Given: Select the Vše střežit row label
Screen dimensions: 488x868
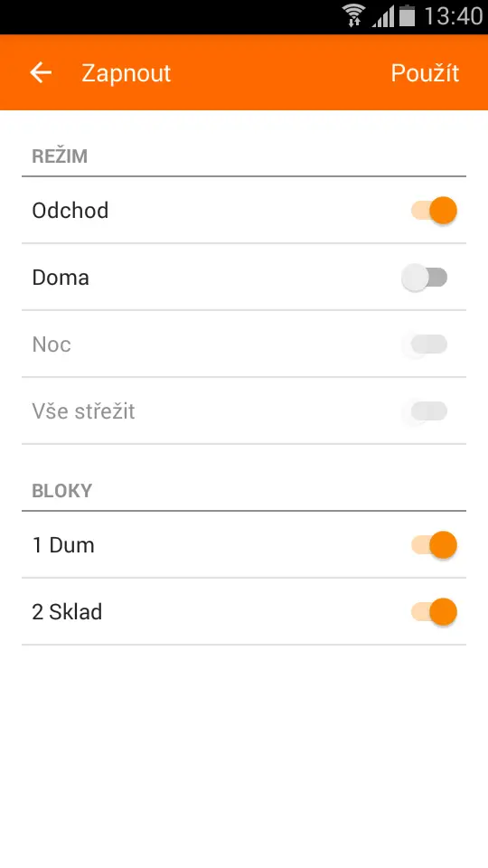Looking at the screenshot, I should (x=83, y=411).
